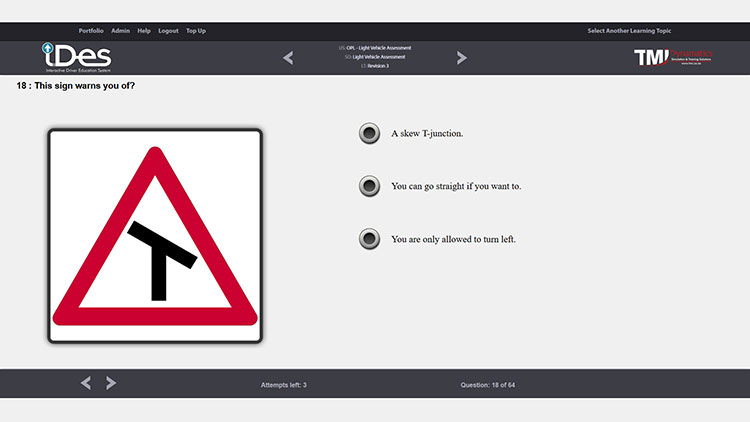Click the skew T-junction road sign image
The height and width of the screenshot is (422, 750).
pos(155,236)
